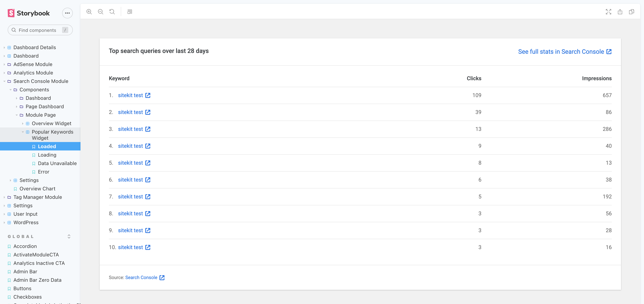Click the Search Console source link
Image resolution: width=644 pixels, height=304 pixels.
pyautogui.click(x=141, y=278)
